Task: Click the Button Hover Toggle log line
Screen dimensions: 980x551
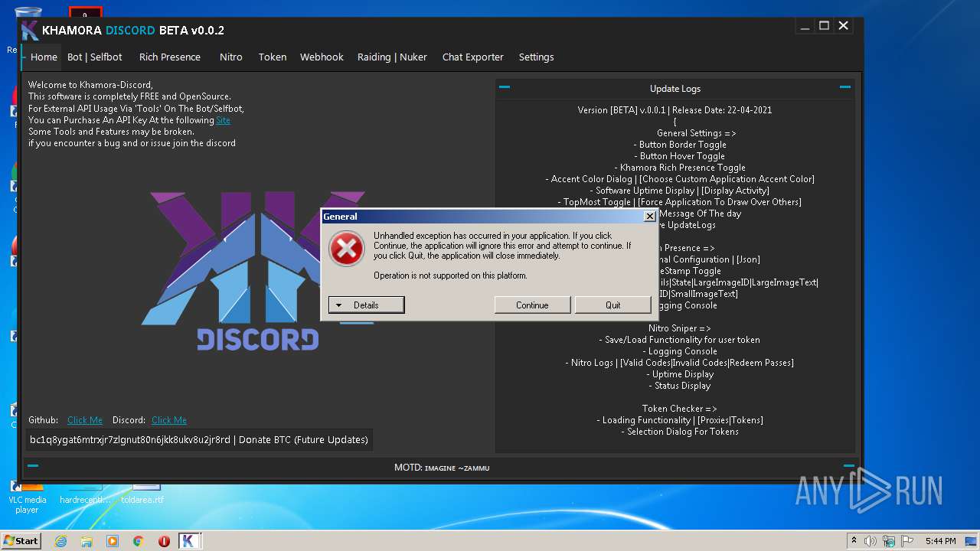Action: point(679,156)
